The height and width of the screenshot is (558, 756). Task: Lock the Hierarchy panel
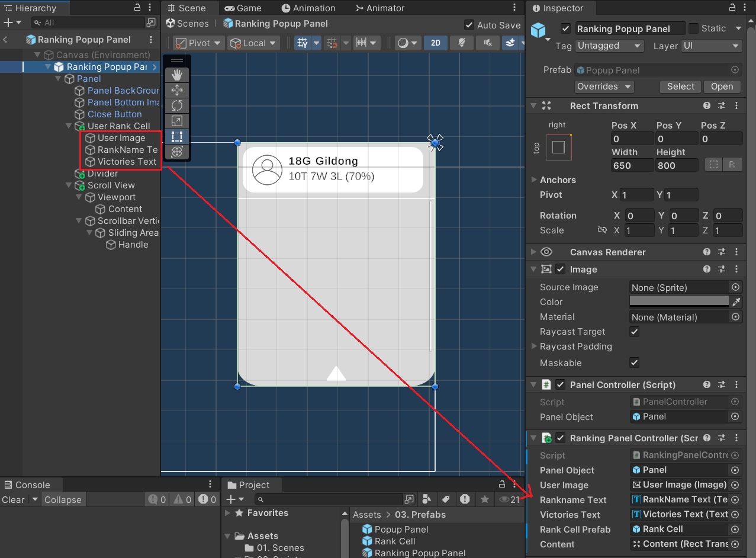tap(137, 8)
